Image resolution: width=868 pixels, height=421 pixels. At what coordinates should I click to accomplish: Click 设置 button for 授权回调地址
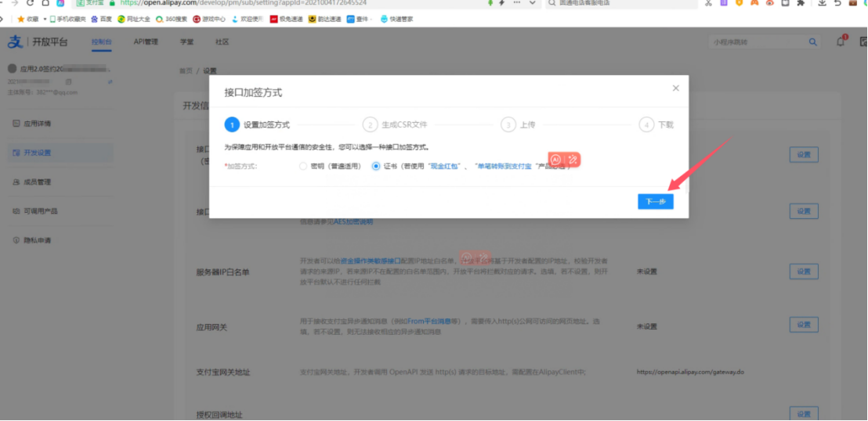[804, 414]
